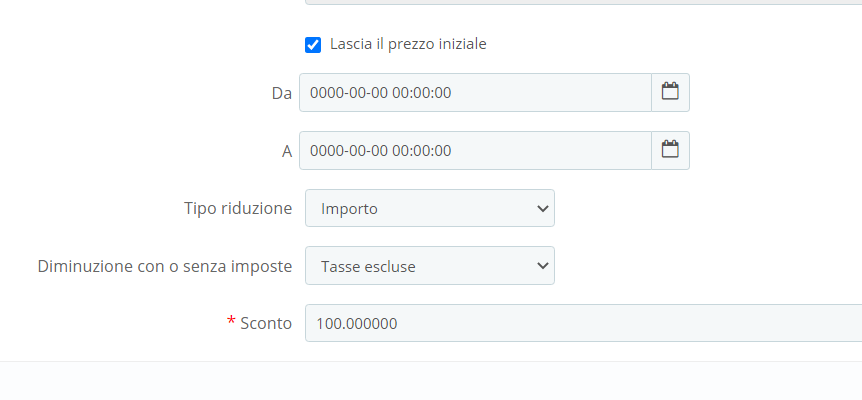The height and width of the screenshot is (400, 862).
Task: Click the 'Tipo riduzione' label
Action: [x=238, y=208]
